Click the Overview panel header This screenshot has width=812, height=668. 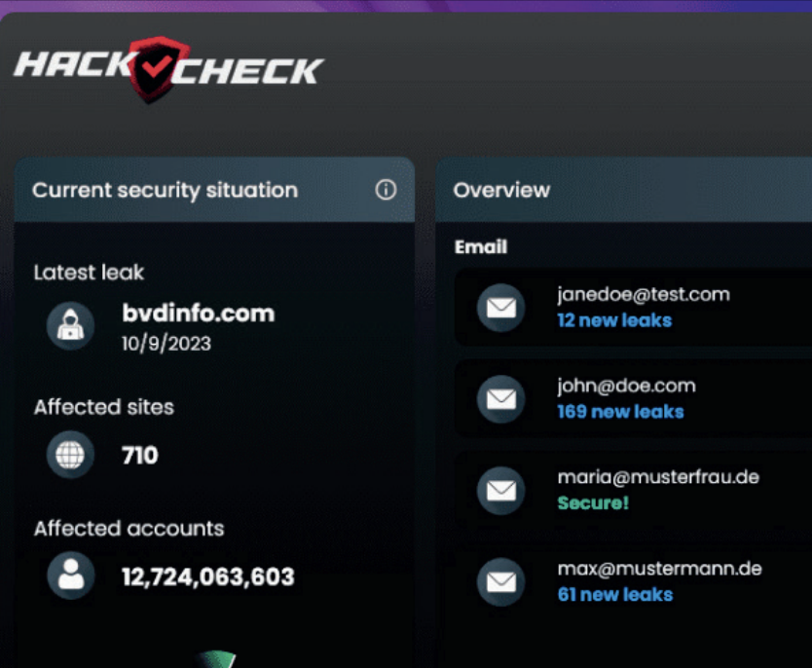[501, 190]
